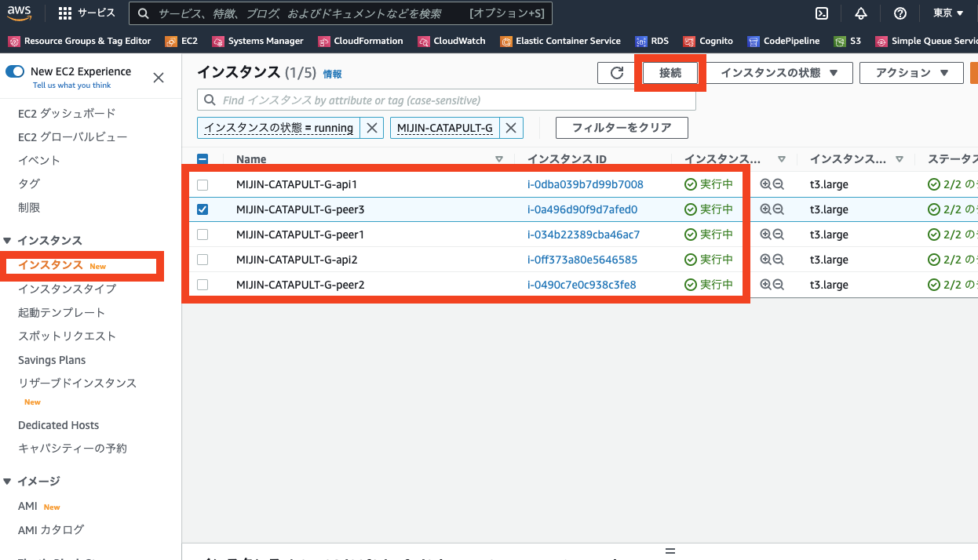Check the MIJIN-CATAPULT-G-peer2 checkbox
Viewport: 978px width, 560px height.
(x=203, y=285)
